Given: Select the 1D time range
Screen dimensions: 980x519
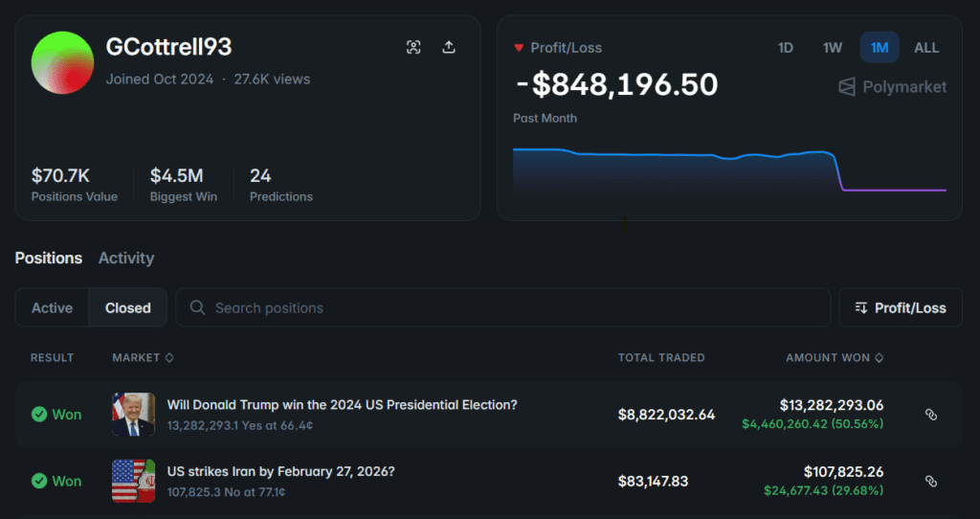Looking at the screenshot, I should tap(785, 48).
